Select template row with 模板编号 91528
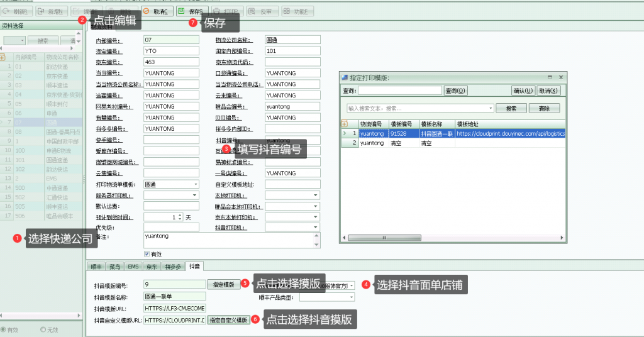644x337 pixels. click(x=453, y=133)
